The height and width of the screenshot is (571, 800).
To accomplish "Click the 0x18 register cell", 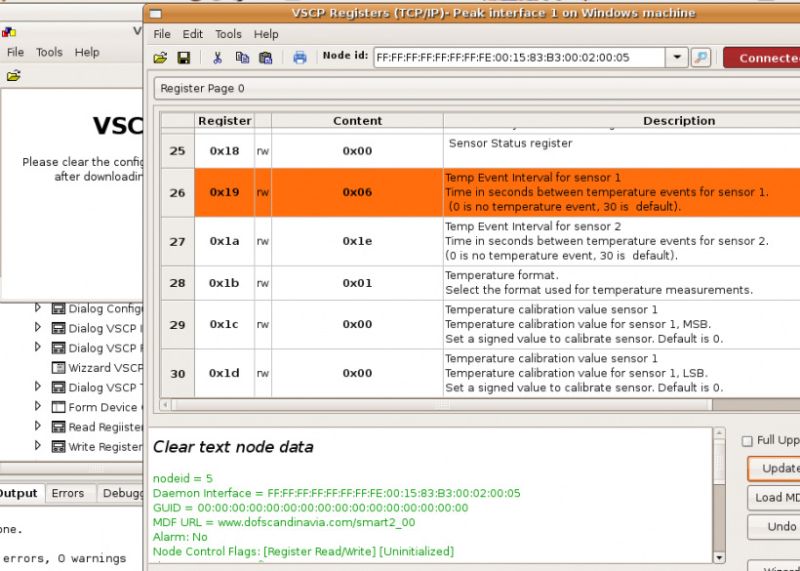I will pyautogui.click(x=224, y=151).
